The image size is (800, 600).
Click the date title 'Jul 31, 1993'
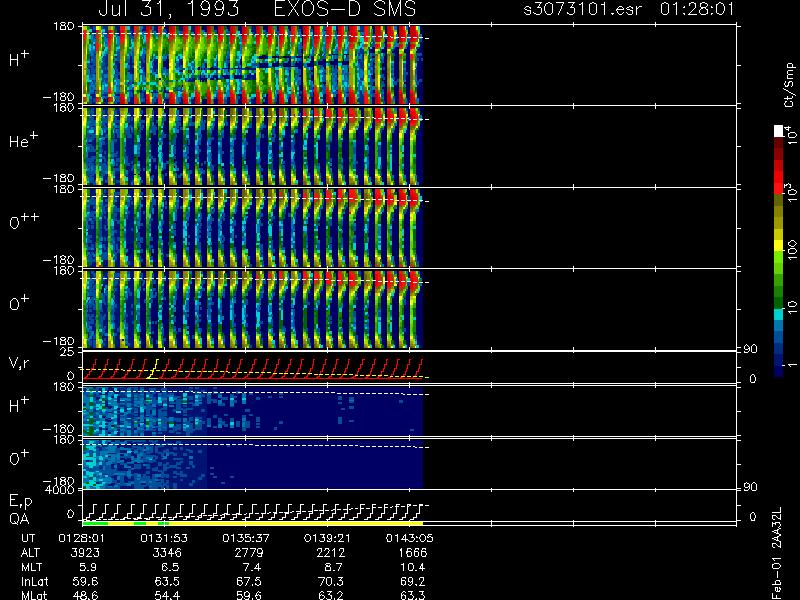(168, 9)
